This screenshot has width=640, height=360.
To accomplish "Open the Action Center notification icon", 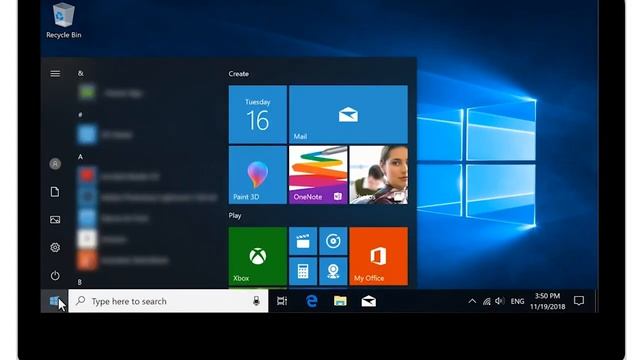I will [x=579, y=301].
